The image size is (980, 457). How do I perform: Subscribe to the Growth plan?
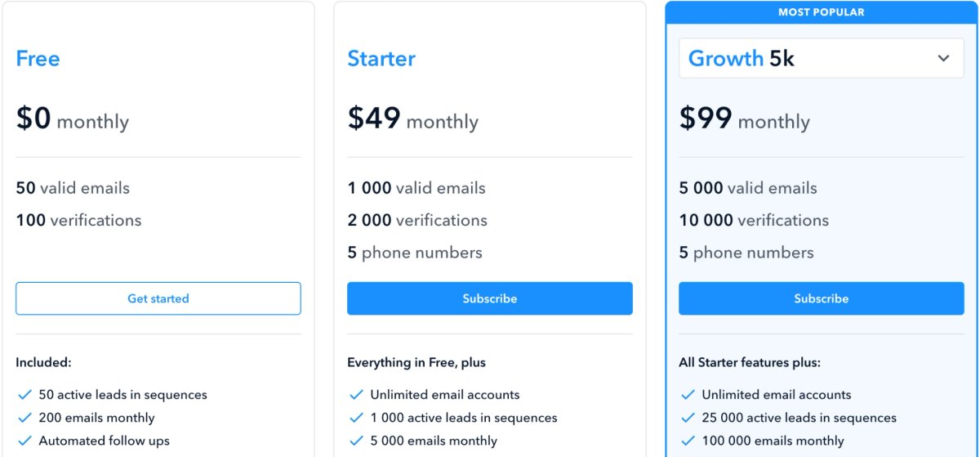click(x=821, y=298)
